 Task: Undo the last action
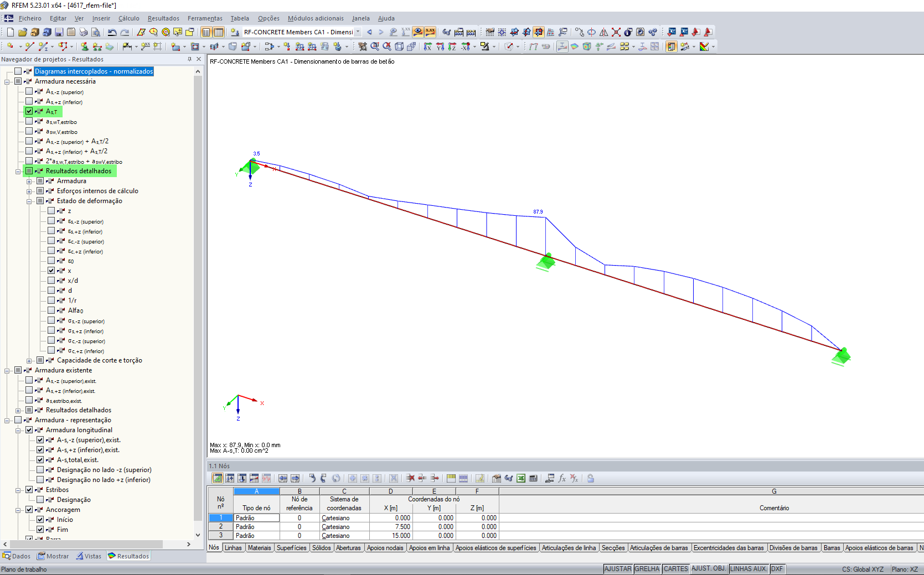tap(112, 32)
